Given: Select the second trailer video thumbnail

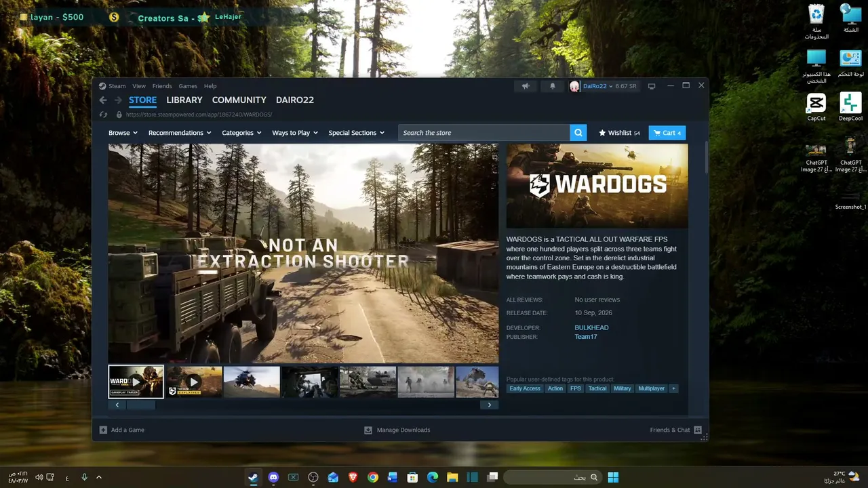Looking at the screenshot, I should tap(194, 382).
